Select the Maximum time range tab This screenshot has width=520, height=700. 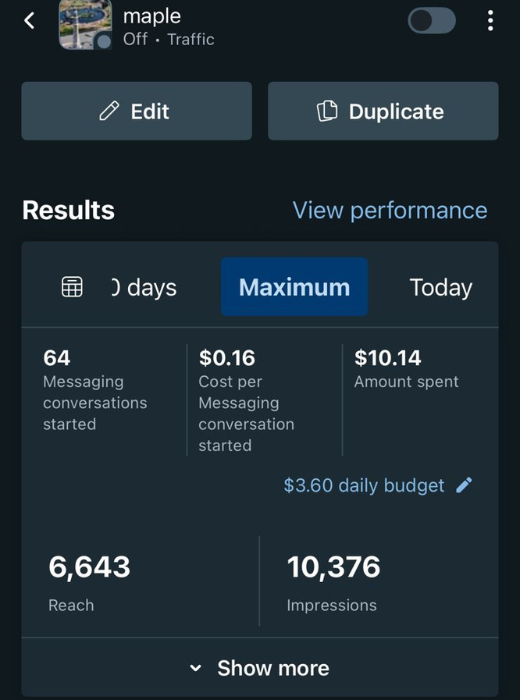click(x=294, y=287)
